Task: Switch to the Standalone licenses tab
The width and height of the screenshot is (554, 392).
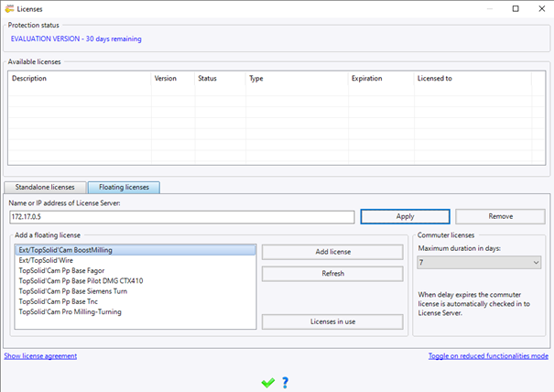Action: click(x=45, y=188)
